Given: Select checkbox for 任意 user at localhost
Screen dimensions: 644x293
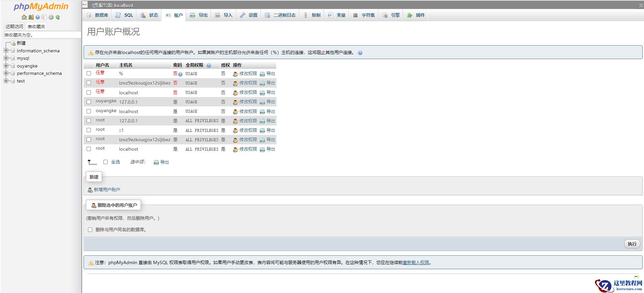Looking at the screenshot, I should pos(89,92).
